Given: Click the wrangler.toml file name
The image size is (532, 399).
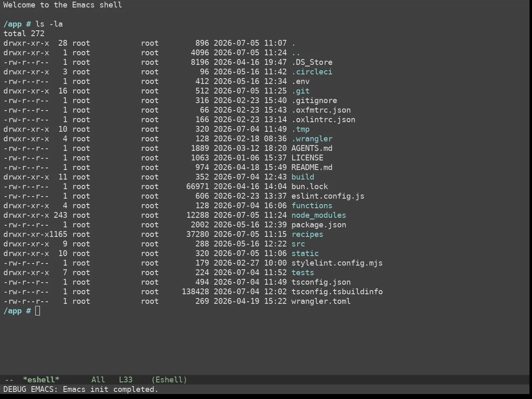Looking at the screenshot, I should (321, 301).
